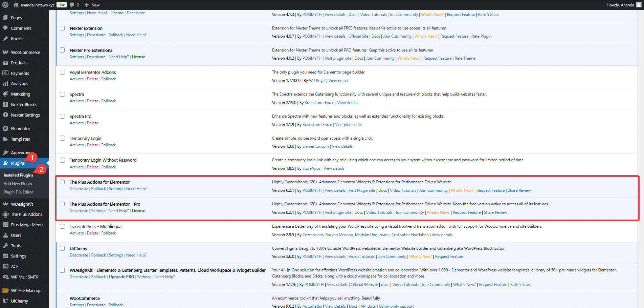Deactivate The Plus Addons for Elementor - Pro

click(79, 211)
